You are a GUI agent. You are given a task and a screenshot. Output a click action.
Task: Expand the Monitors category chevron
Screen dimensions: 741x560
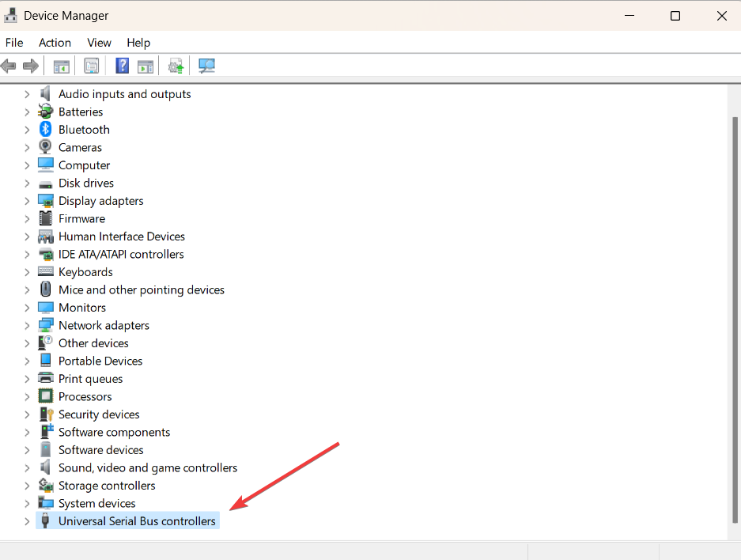click(27, 308)
